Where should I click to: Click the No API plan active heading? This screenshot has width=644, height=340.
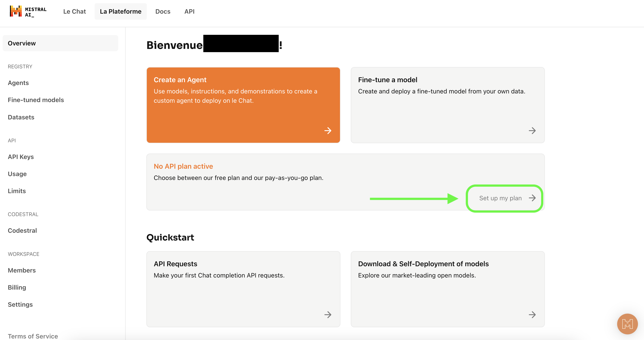(183, 166)
